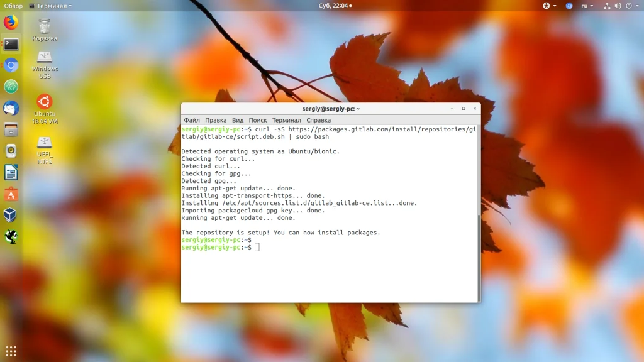
Task: Click the Обзор activities button
Action: [x=13, y=6]
